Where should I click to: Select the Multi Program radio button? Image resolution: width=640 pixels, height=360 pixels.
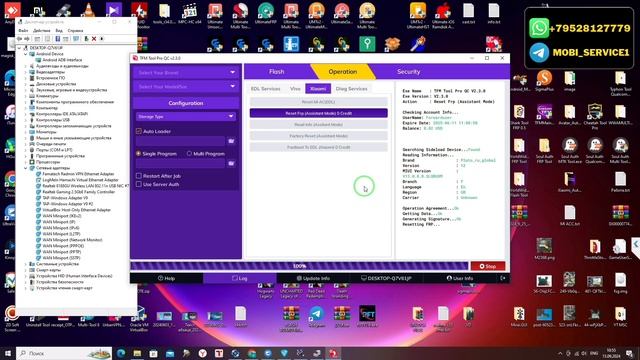[x=189, y=153]
